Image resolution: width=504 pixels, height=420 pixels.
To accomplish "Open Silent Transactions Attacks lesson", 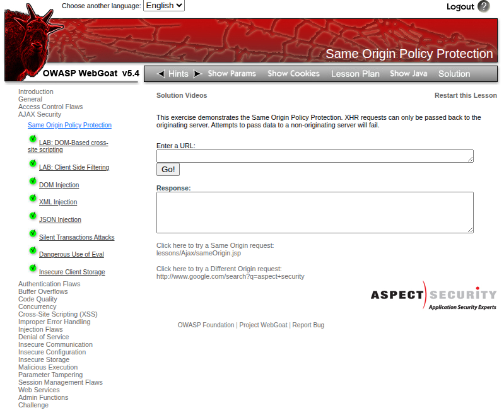I will 76,238.
